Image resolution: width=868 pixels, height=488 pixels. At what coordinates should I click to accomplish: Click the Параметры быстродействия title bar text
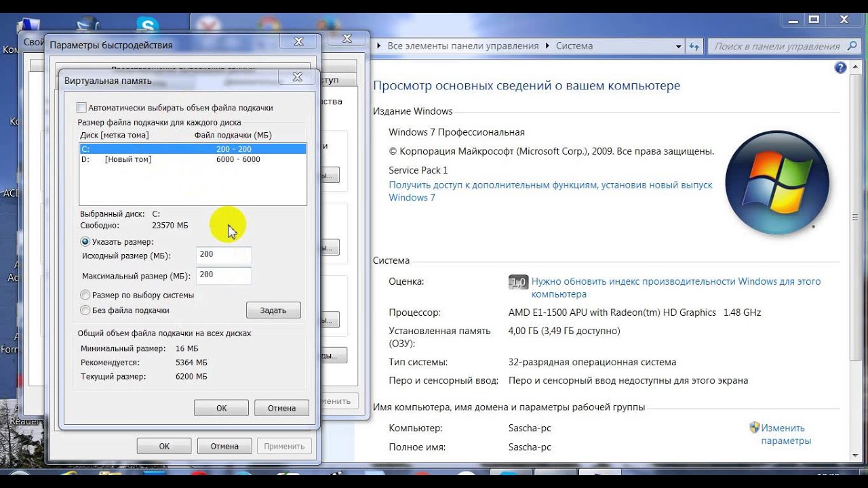[x=111, y=45]
